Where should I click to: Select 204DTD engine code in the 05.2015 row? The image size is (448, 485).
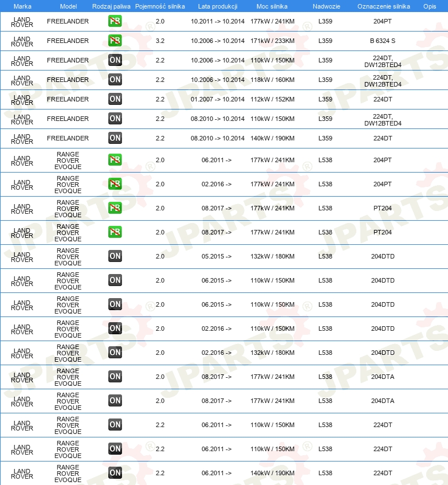[x=383, y=256]
